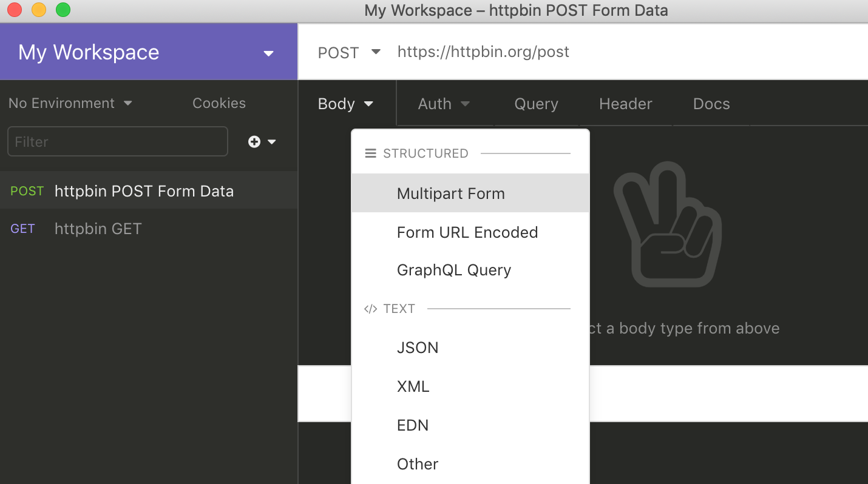Open the No Environment dropdown
The height and width of the screenshot is (484, 868).
(x=70, y=103)
